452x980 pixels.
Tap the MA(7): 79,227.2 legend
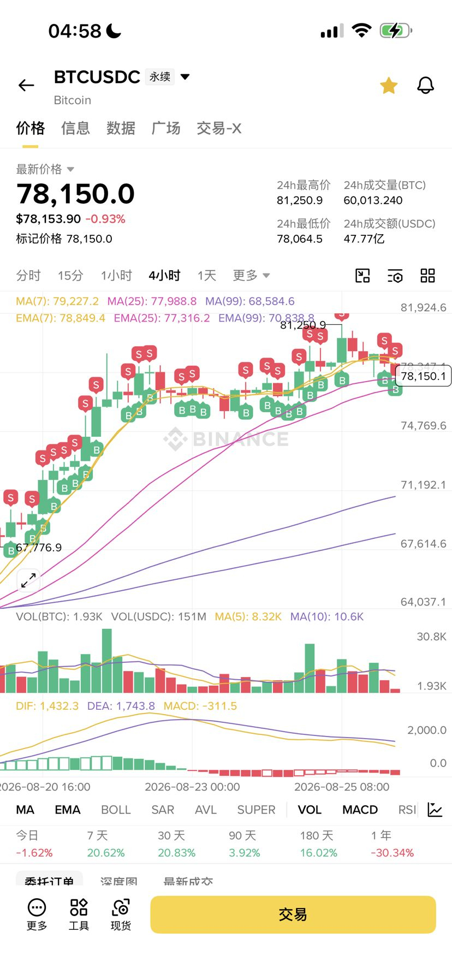[x=57, y=301]
